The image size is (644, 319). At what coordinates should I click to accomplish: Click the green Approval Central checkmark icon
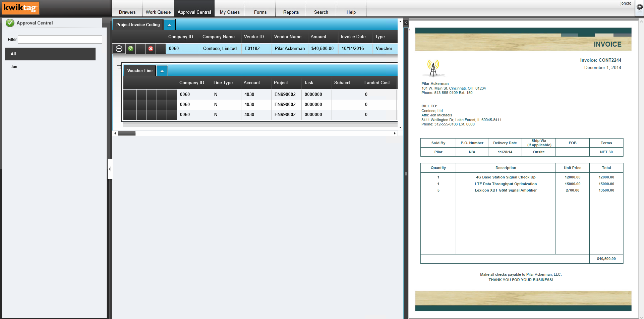tap(10, 23)
